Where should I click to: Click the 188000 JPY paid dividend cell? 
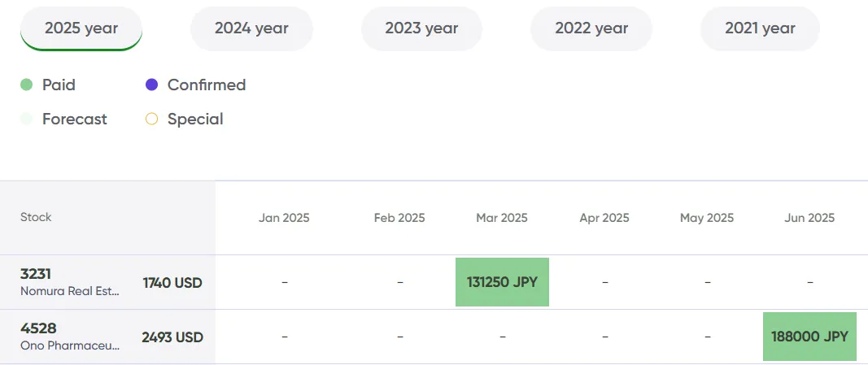click(x=809, y=337)
